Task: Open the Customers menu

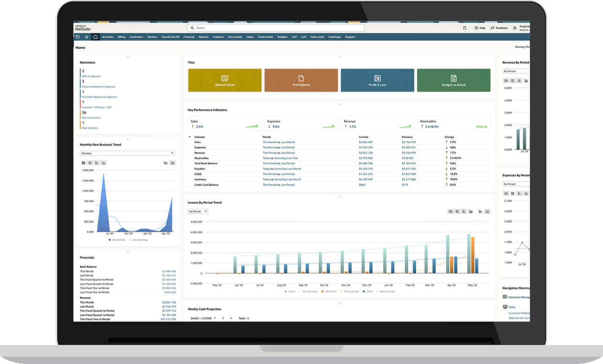Action: click(x=136, y=37)
